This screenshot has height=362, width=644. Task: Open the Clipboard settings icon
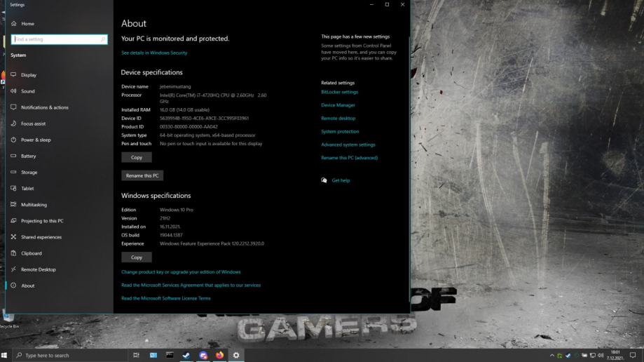pos(13,253)
